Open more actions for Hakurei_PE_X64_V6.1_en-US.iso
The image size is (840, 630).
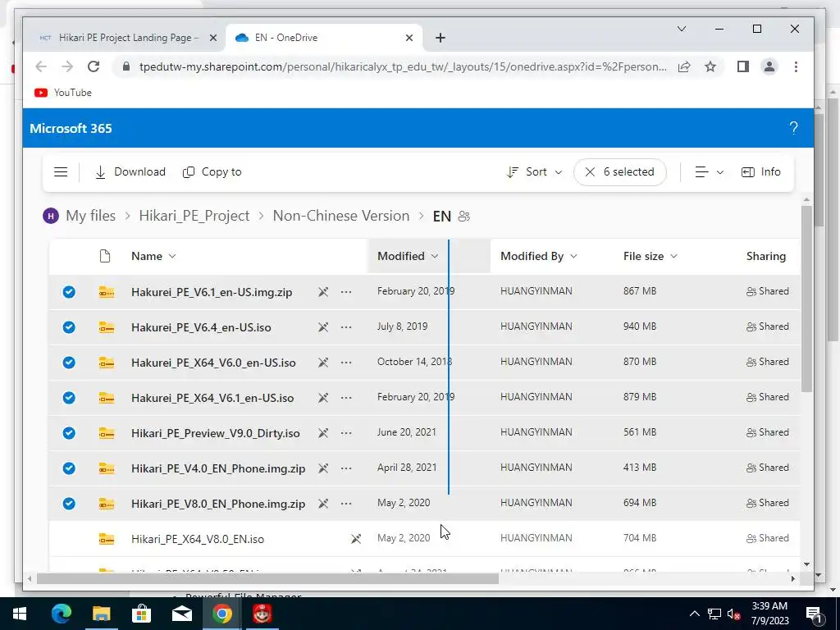click(346, 398)
